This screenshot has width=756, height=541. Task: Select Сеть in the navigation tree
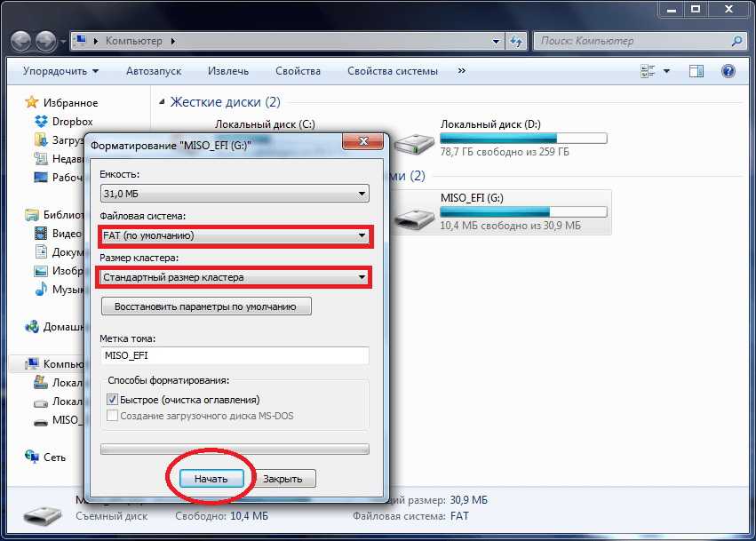click(54, 457)
